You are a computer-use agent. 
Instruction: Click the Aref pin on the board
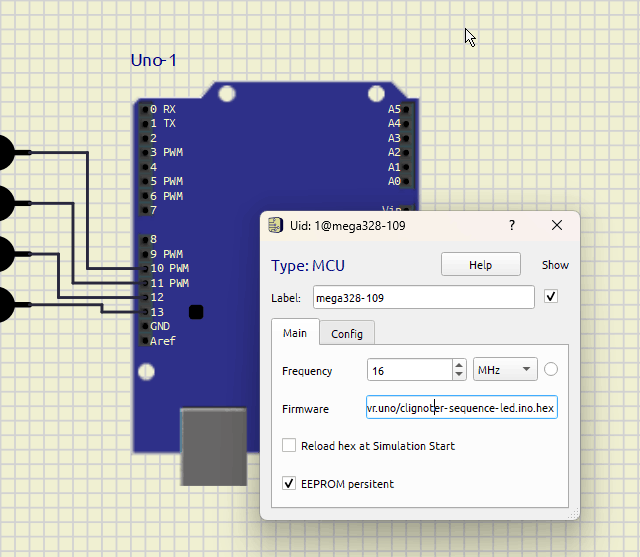[x=145, y=341]
